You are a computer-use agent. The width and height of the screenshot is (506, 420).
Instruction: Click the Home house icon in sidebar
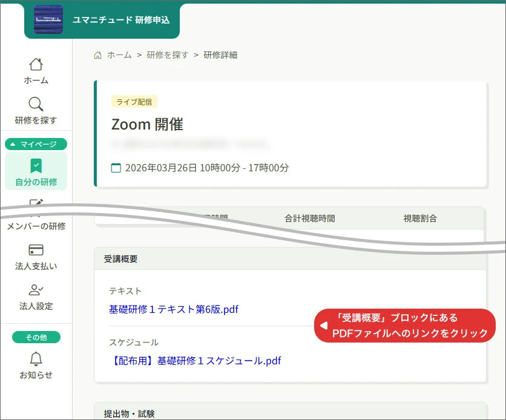pyautogui.click(x=36, y=64)
